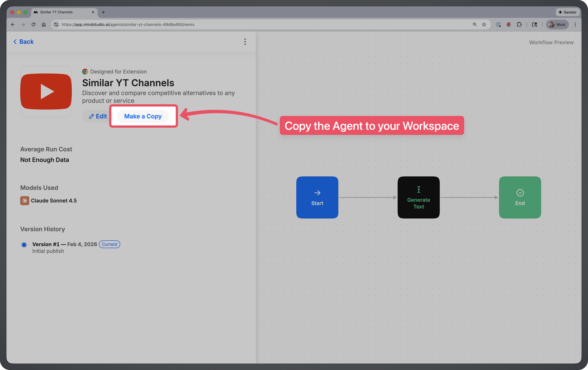Open the strawberry extension in the browser toolbar
This screenshot has width=588, height=370.
pos(508,24)
